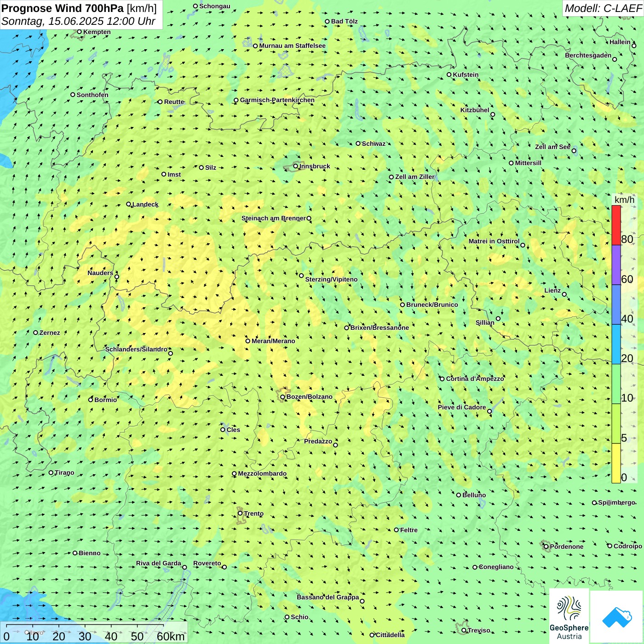Click the 'Bienno' label
This screenshot has height=644, width=644.
[x=90, y=553]
